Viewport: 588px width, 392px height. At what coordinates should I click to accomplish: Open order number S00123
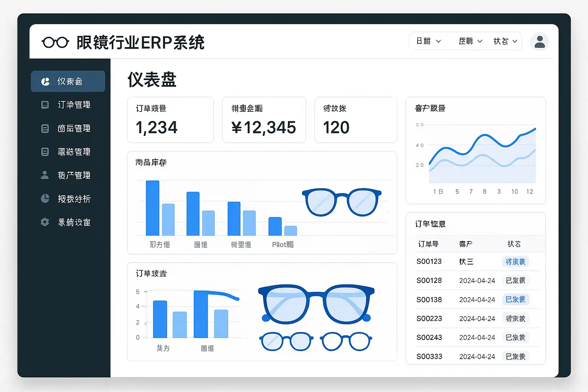pyautogui.click(x=429, y=261)
